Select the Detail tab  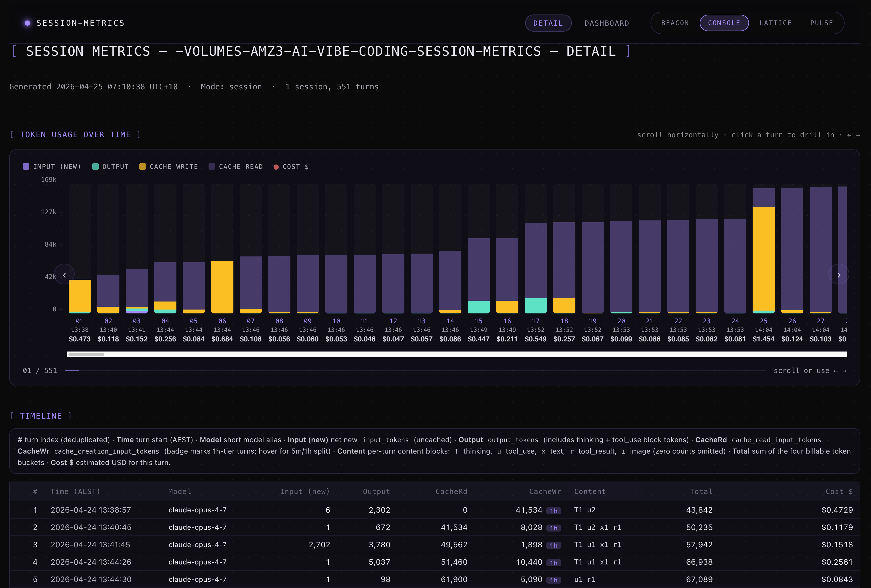point(548,23)
